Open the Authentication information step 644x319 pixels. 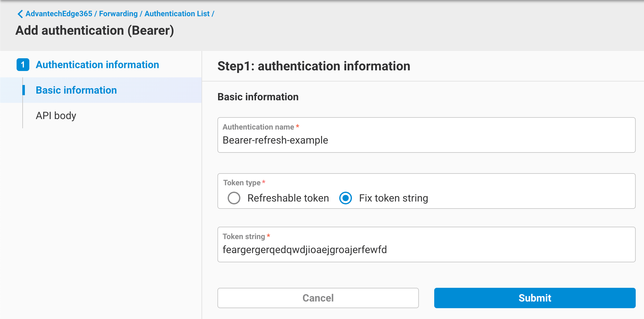[97, 65]
